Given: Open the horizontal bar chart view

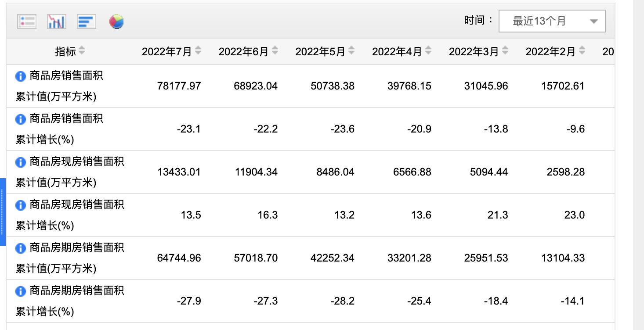Looking at the screenshot, I should coord(86,21).
